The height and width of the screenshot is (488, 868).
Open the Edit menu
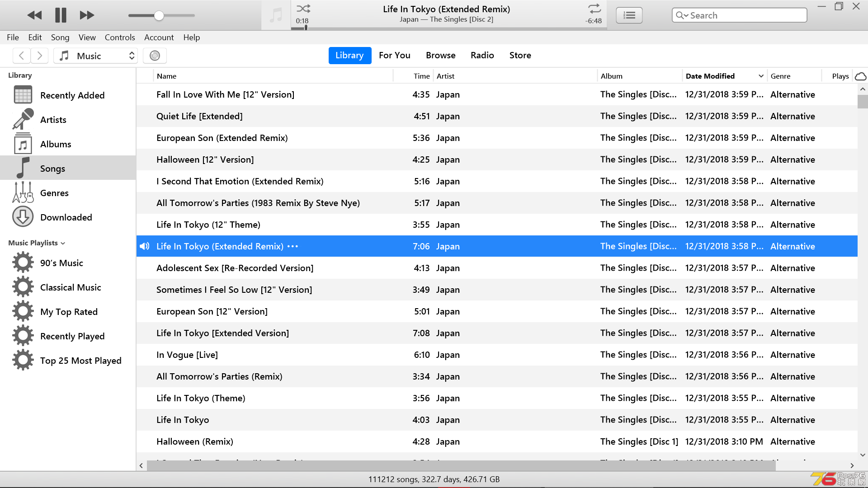(35, 38)
